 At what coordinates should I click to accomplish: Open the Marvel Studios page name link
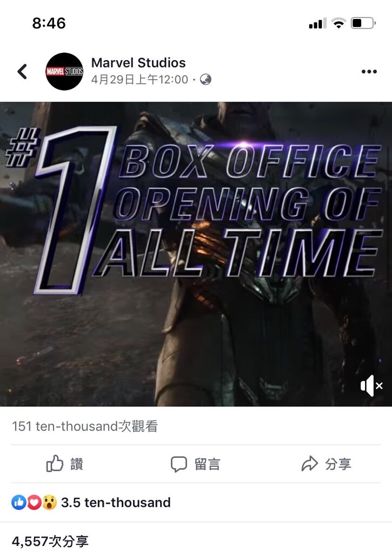(138, 63)
